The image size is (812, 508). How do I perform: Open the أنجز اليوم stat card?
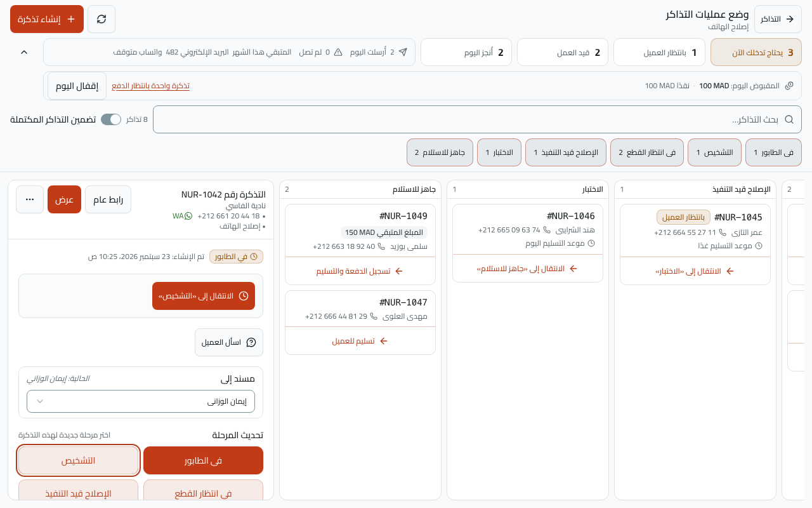[466, 52]
